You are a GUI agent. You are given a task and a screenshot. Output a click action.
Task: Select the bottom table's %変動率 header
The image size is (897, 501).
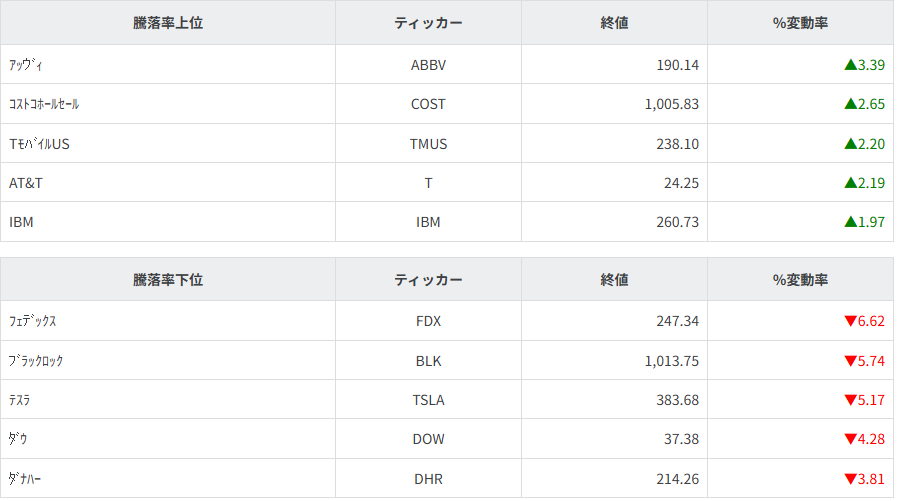pos(800,280)
